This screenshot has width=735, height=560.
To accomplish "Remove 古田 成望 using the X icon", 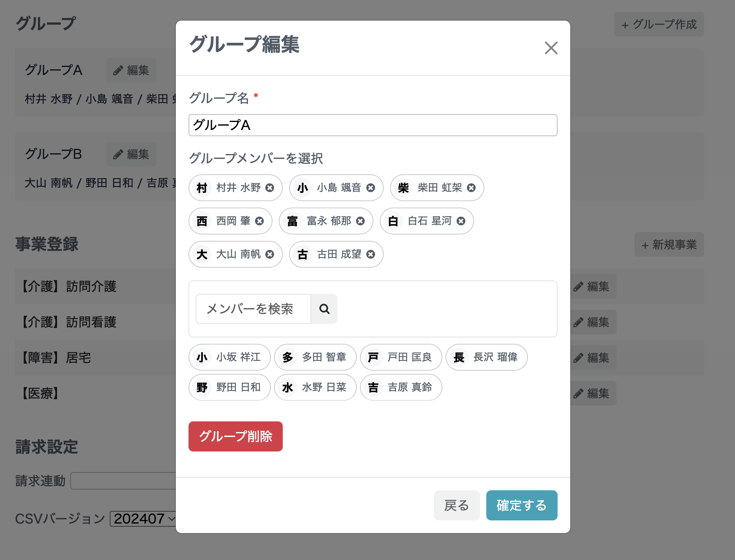I will tap(370, 254).
